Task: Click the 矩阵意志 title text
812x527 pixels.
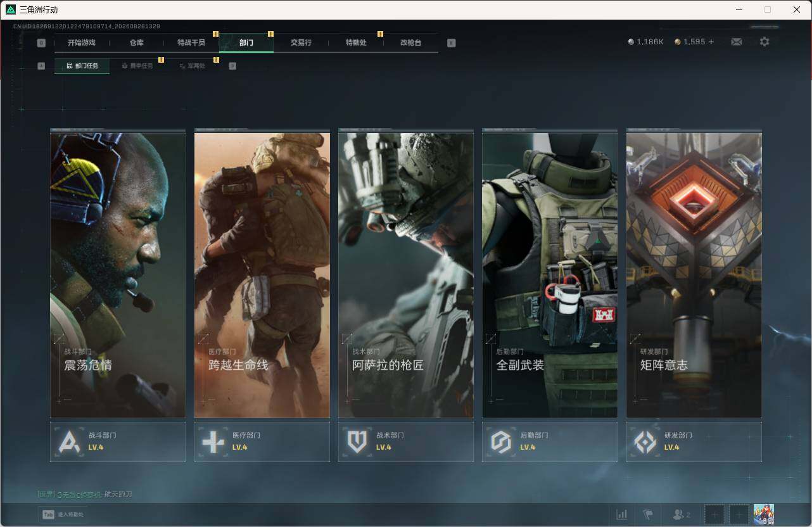Action: pos(664,365)
